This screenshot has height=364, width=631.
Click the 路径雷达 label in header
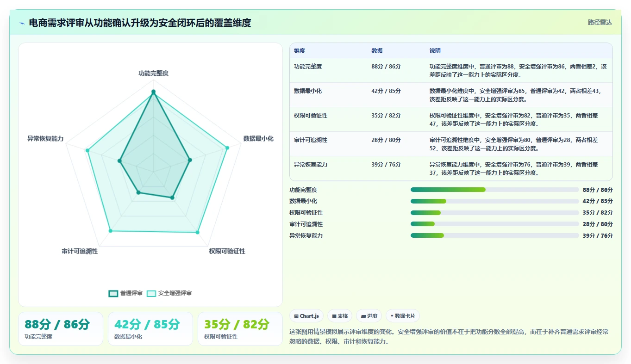point(600,22)
